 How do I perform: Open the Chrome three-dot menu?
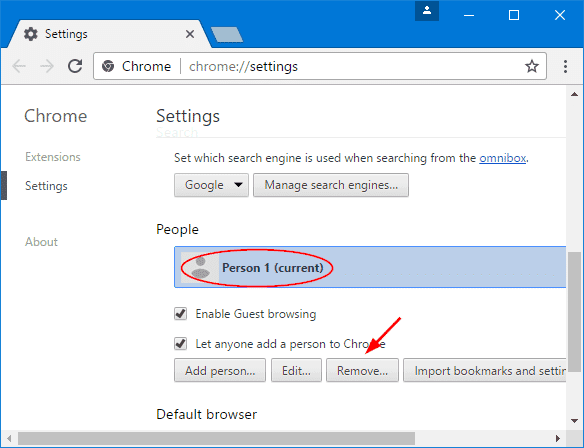point(565,66)
